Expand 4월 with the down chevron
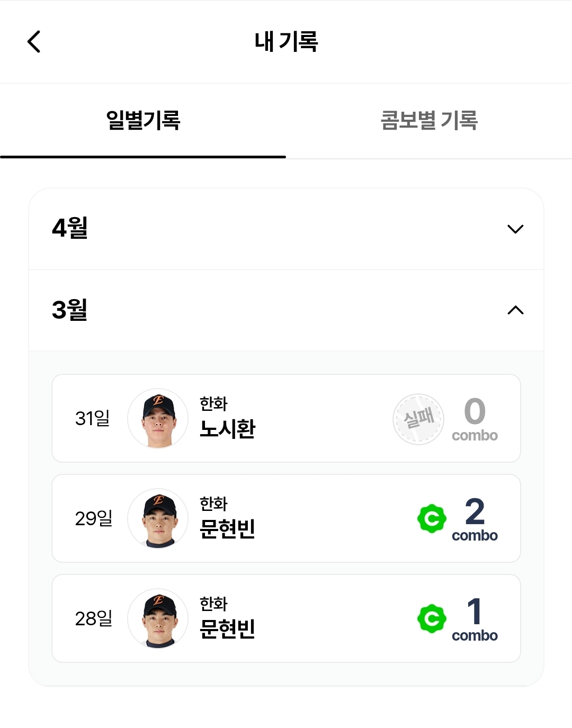 coord(515,229)
